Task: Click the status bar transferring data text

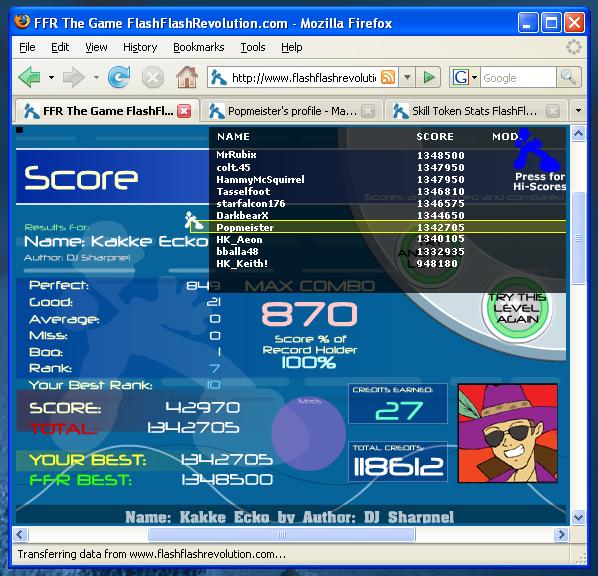Action: (x=152, y=554)
